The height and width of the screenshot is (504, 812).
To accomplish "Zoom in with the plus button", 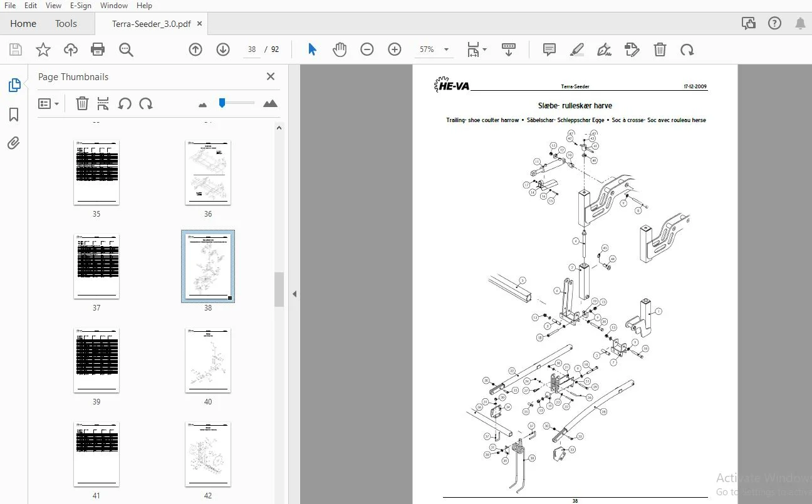I will [x=395, y=49].
